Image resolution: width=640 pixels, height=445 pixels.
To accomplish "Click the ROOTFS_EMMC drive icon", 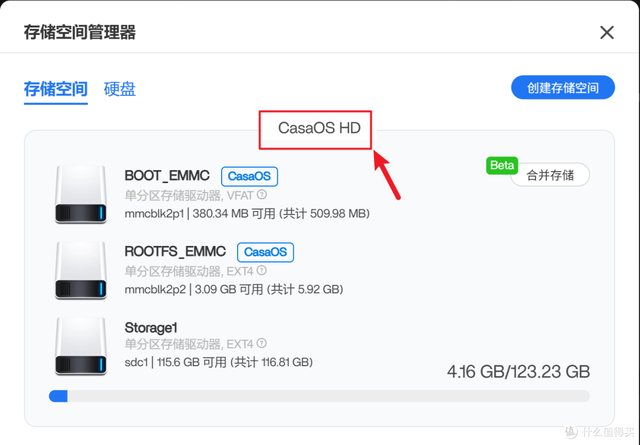I will pyautogui.click(x=81, y=270).
